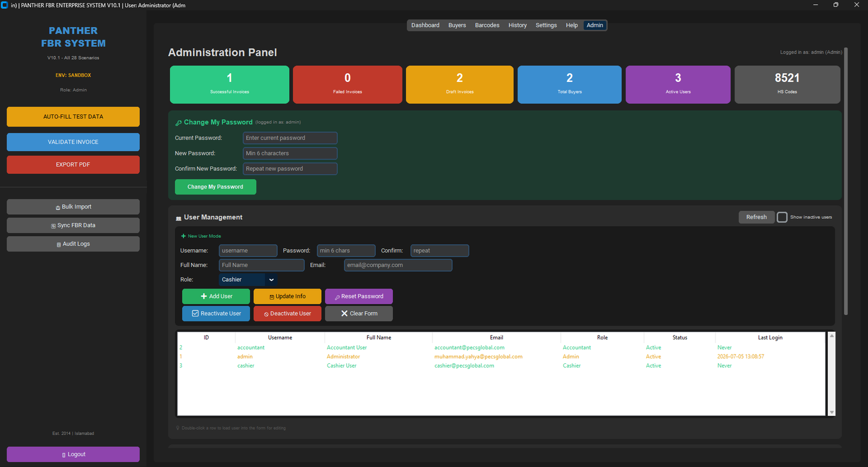Log out using the Logout button
Image resolution: width=868 pixels, height=467 pixels.
click(x=73, y=455)
